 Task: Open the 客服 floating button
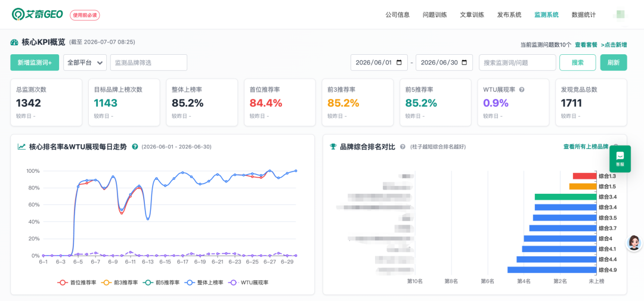(620, 159)
